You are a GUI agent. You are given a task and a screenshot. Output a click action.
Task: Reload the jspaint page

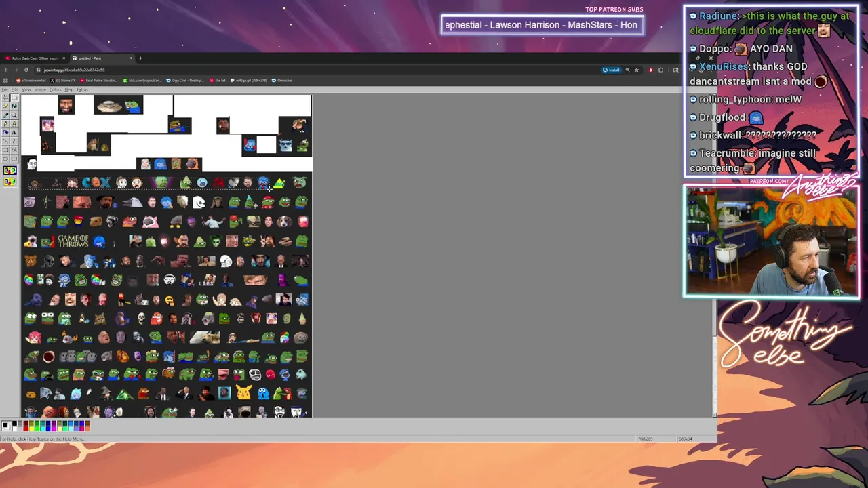(26, 70)
